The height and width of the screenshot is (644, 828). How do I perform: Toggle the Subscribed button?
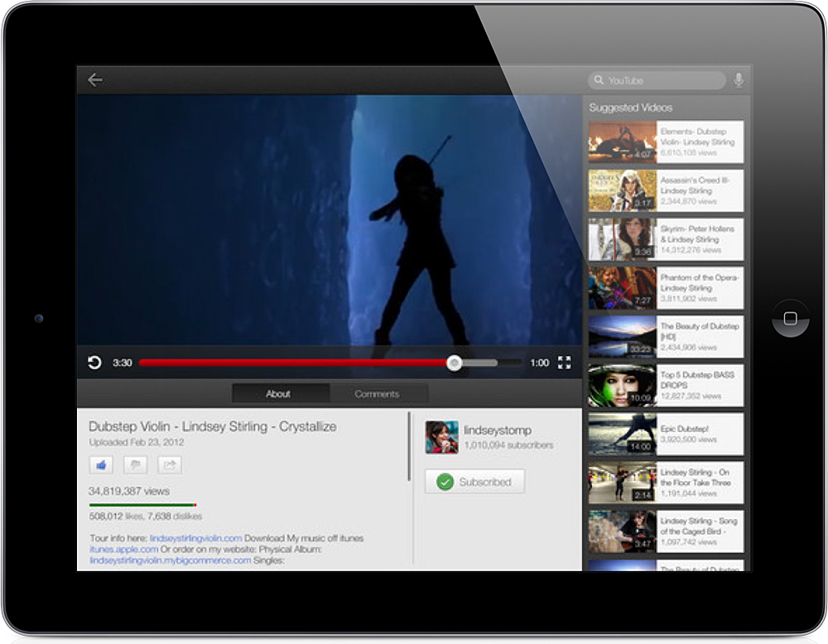474,482
